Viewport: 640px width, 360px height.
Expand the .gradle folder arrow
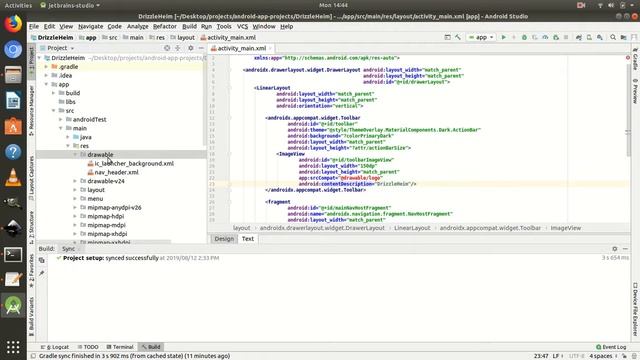46,67
